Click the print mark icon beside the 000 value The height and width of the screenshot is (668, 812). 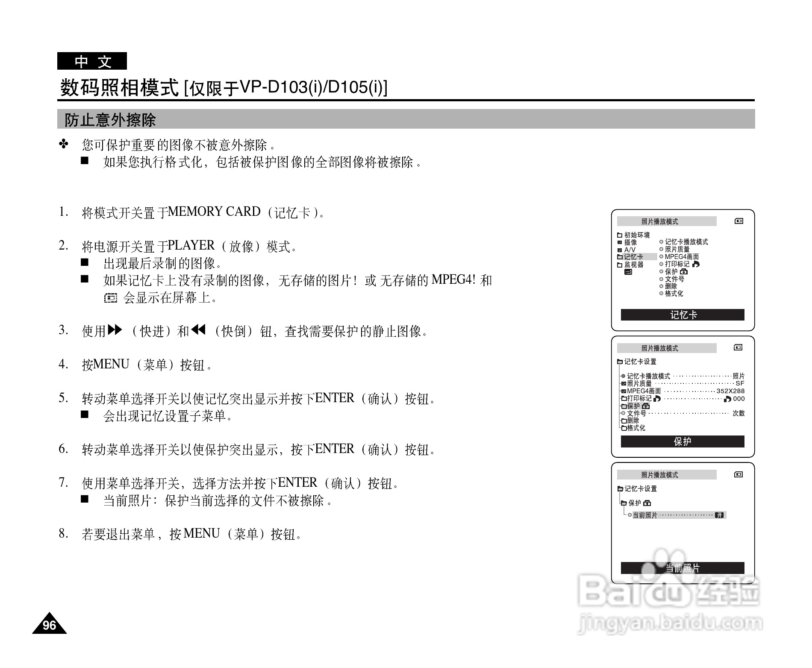point(728,399)
